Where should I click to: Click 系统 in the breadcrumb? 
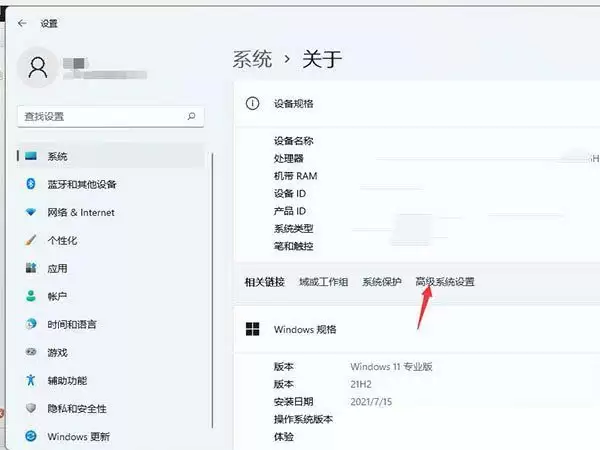tap(253, 59)
